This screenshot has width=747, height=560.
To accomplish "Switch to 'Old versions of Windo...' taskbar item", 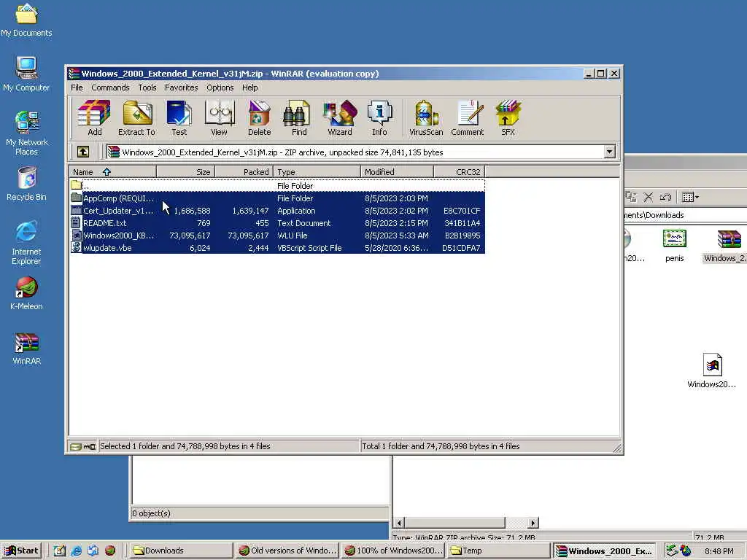I will click(287, 551).
